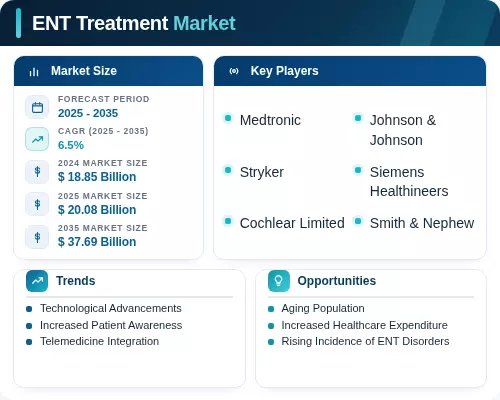Image resolution: width=500 pixels, height=400 pixels.
Task: Select the $ 18.85 Billion value
Action: tap(97, 177)
